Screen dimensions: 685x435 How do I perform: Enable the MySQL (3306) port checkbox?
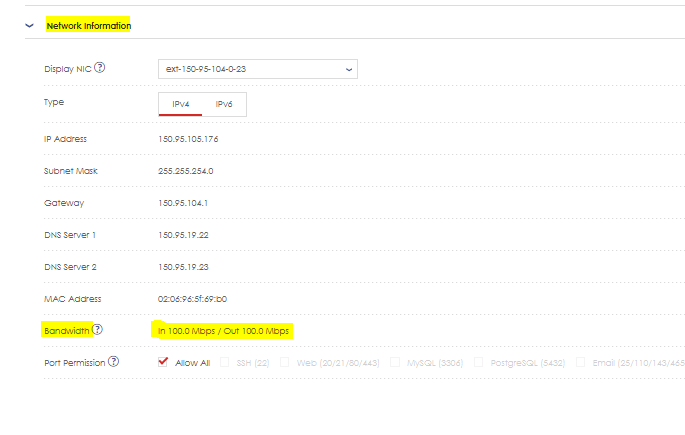(396, 362)
